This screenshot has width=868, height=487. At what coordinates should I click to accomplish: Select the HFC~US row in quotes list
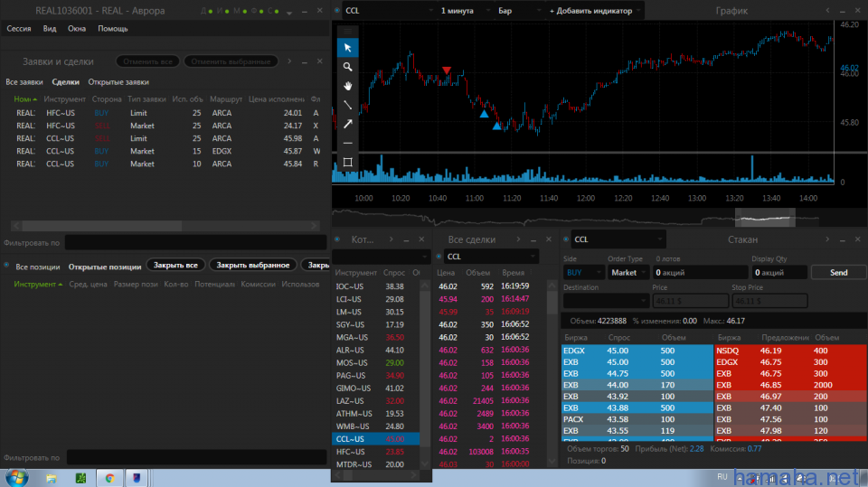click(375, 452)
